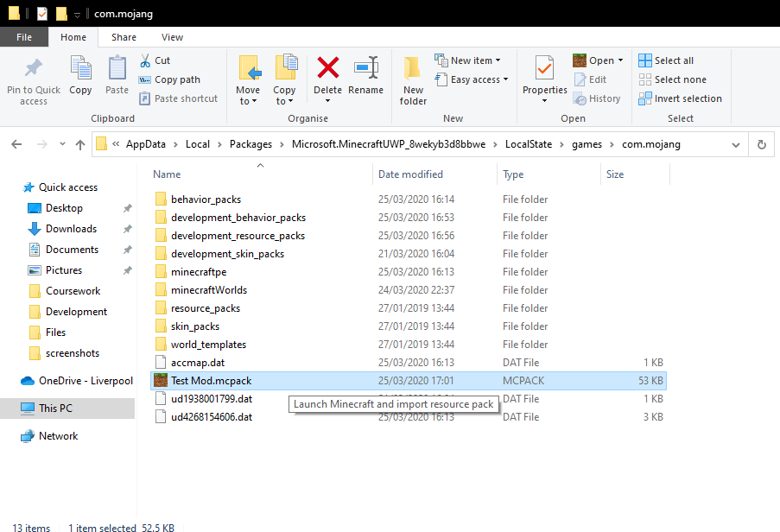Switch to the Home ribbon tab
780x532 pixels.
point(73,37)
